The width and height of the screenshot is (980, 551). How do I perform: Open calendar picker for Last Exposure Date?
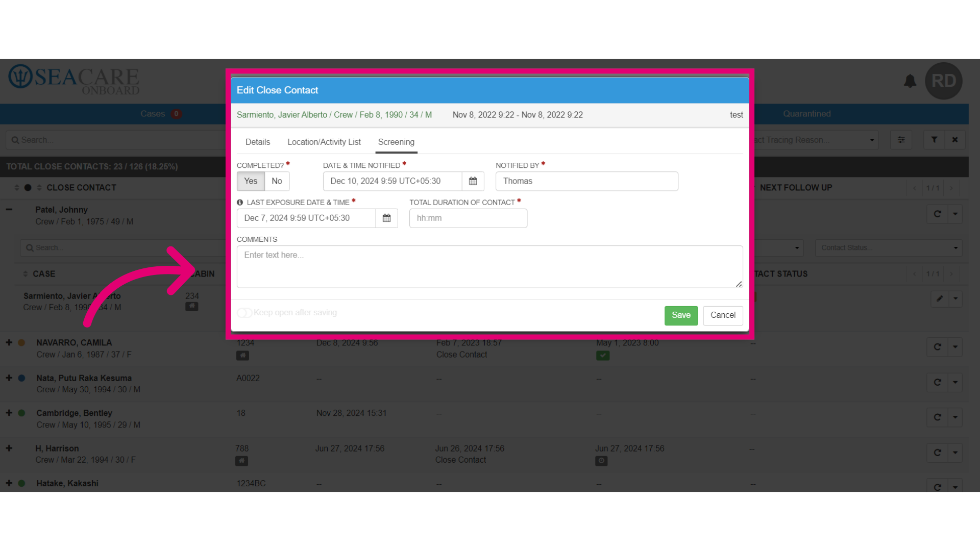pos(387,218)
